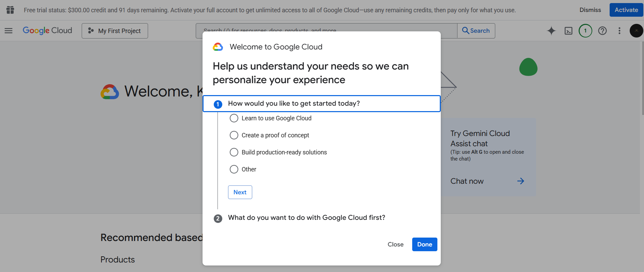This screenshot has height=272, width=644.
Task: Activate Cloud Shell terminal icon
Action: (x=568, y=31)
